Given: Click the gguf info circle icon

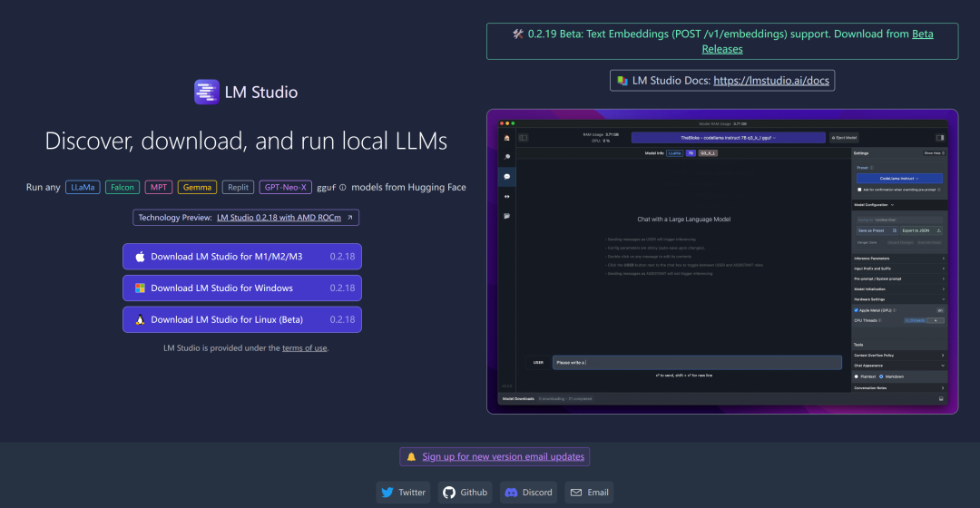Looking at the screenshot, I should (342, 188).
